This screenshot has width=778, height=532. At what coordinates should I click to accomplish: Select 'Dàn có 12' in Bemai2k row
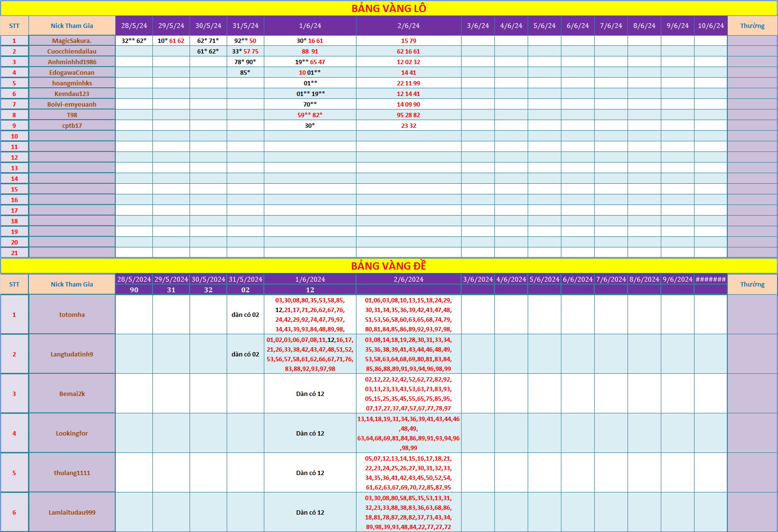310,394
